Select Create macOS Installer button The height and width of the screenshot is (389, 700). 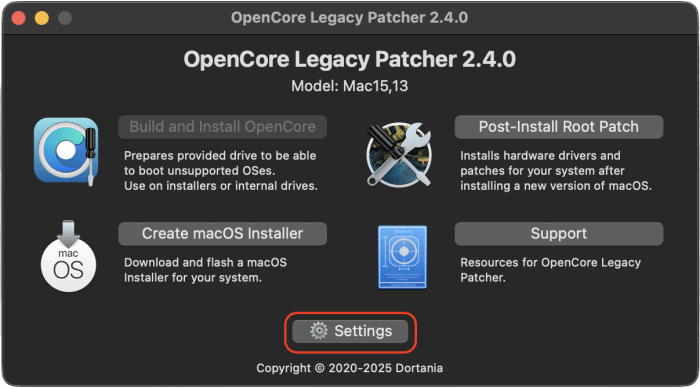(222, 234)
